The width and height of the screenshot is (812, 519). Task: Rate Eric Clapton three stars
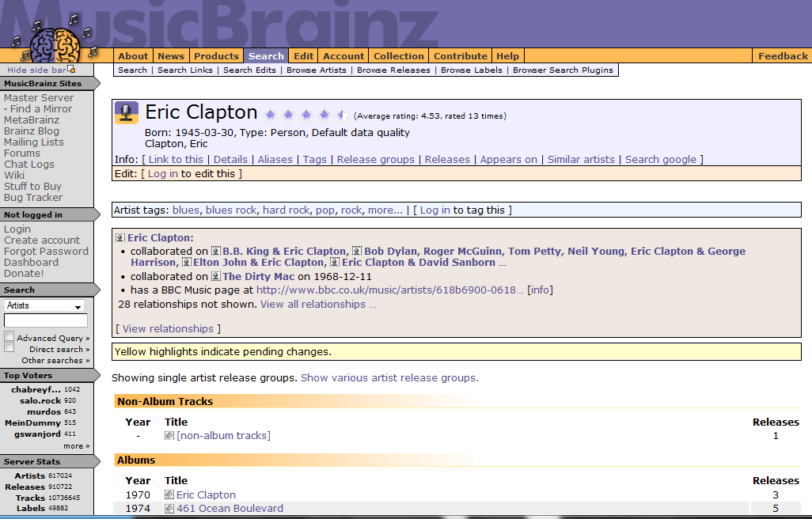point(306,115)
